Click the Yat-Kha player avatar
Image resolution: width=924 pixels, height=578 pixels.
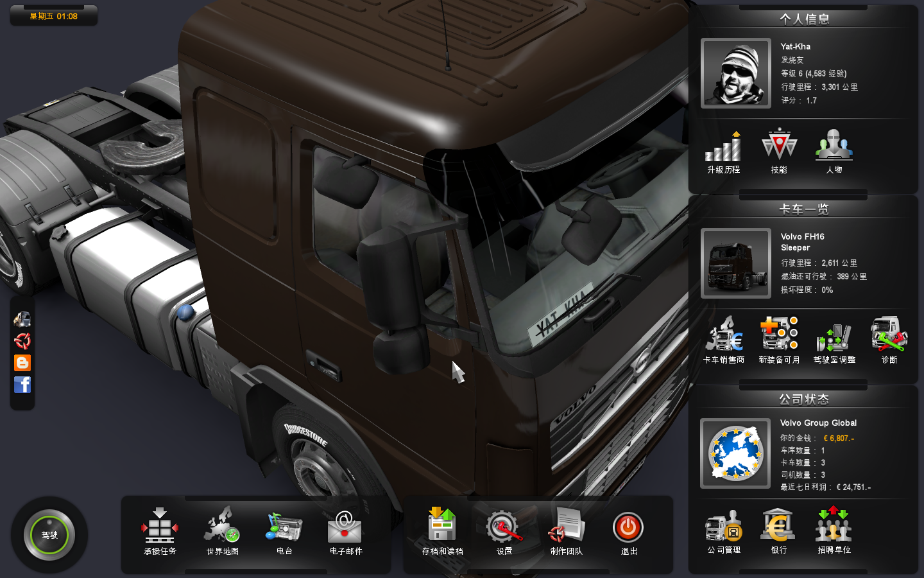736,73
